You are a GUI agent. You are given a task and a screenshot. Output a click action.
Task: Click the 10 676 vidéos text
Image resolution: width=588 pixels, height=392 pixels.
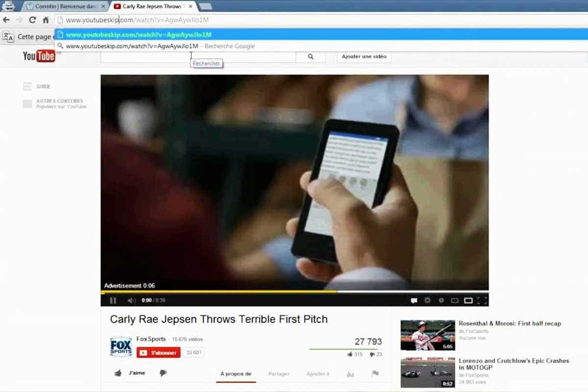tap(187, 339)
